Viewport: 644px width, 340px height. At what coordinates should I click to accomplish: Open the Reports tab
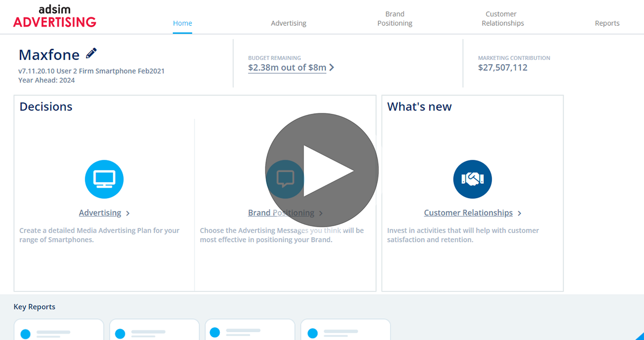607,23
